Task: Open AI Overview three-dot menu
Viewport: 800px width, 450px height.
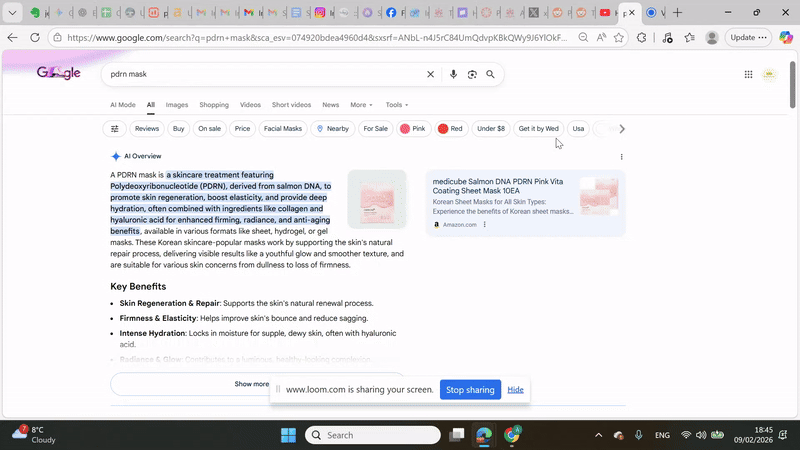Action: coord(621,157)
